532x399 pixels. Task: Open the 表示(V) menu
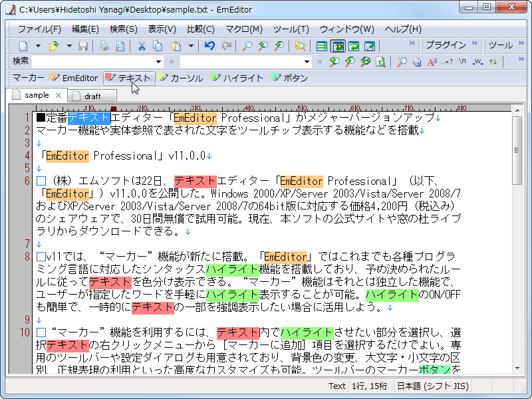point(162,29)
